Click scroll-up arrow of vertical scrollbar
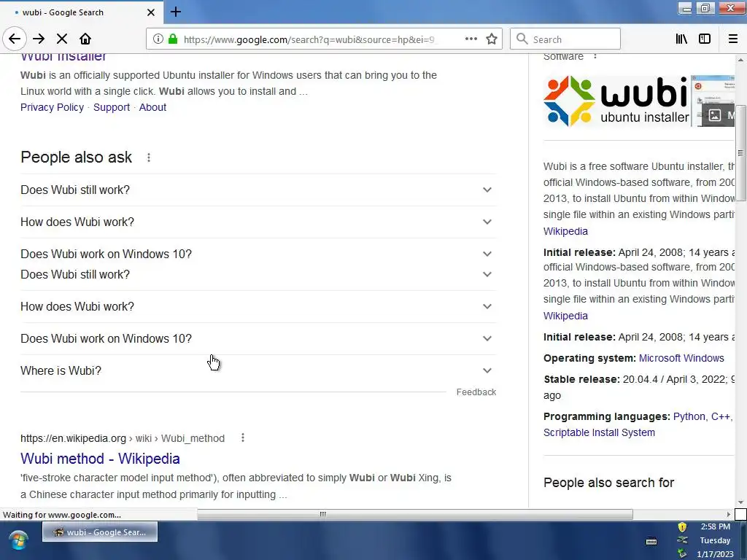 [x=740, y=60]
